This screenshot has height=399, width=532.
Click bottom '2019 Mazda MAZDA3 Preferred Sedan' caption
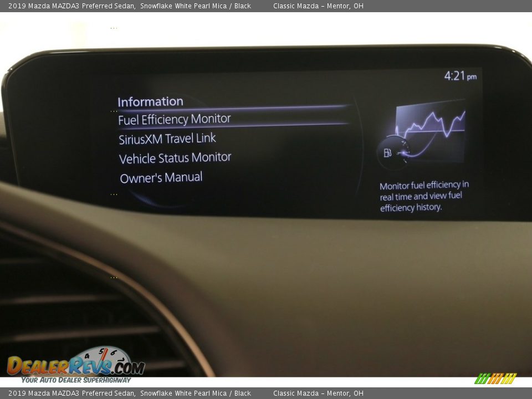pyautogui.click(x=71, y=393)
